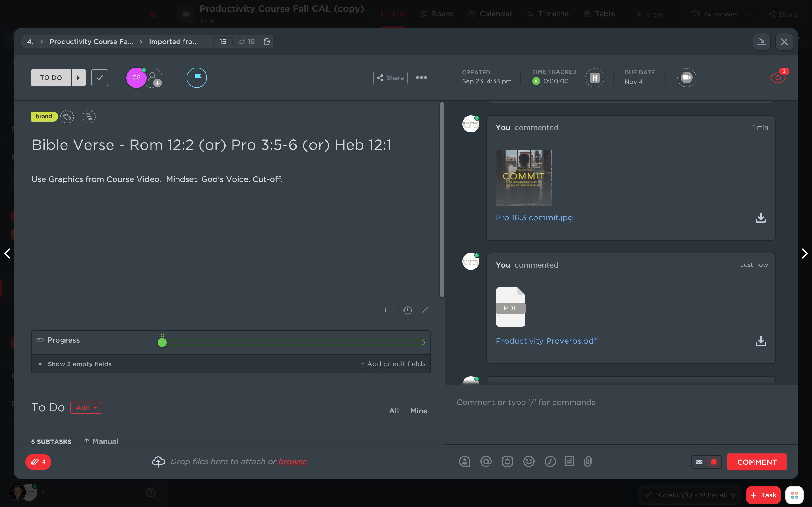Open the task history clock icon

click(x=407, y=310)
